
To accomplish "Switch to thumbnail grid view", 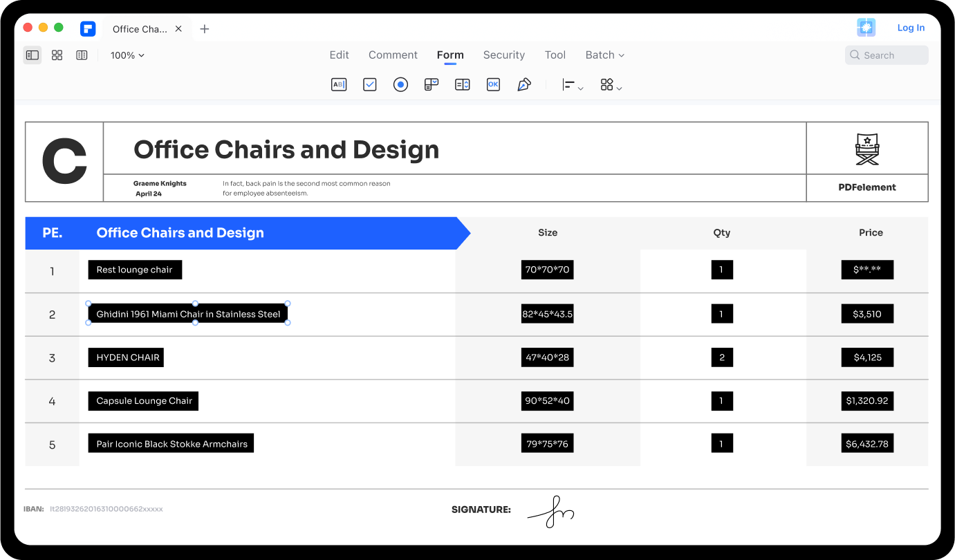I will pyautogui.click(x=57, y=55).
